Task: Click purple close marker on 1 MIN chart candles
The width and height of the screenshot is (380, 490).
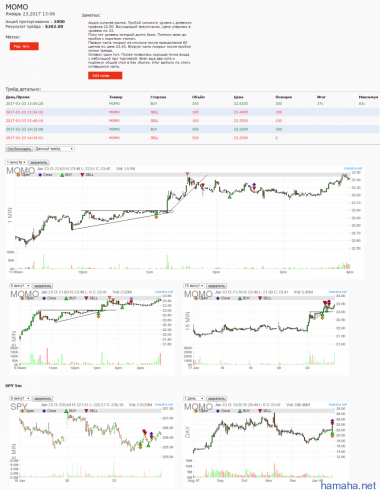Action: [254, 184]
